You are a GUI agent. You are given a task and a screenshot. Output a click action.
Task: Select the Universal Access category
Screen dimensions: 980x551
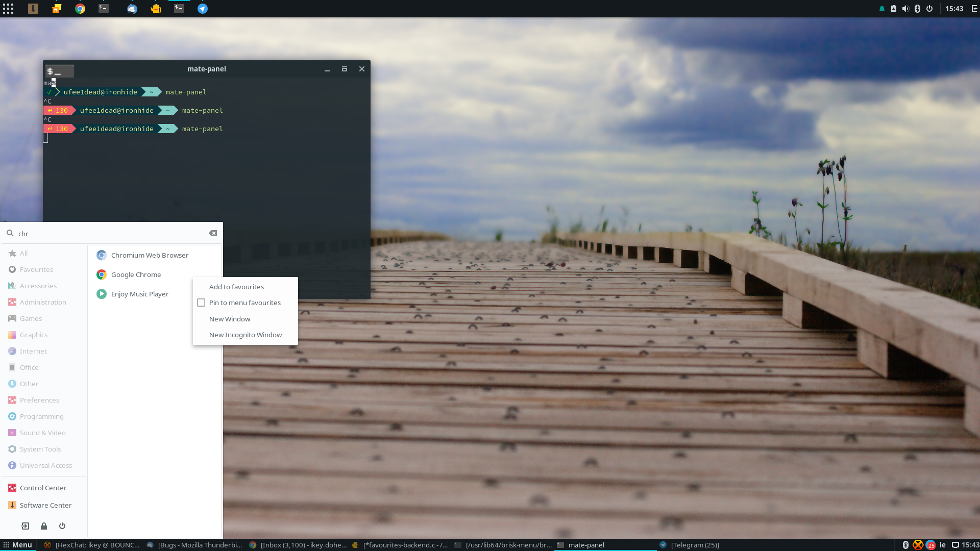(45, 465)
